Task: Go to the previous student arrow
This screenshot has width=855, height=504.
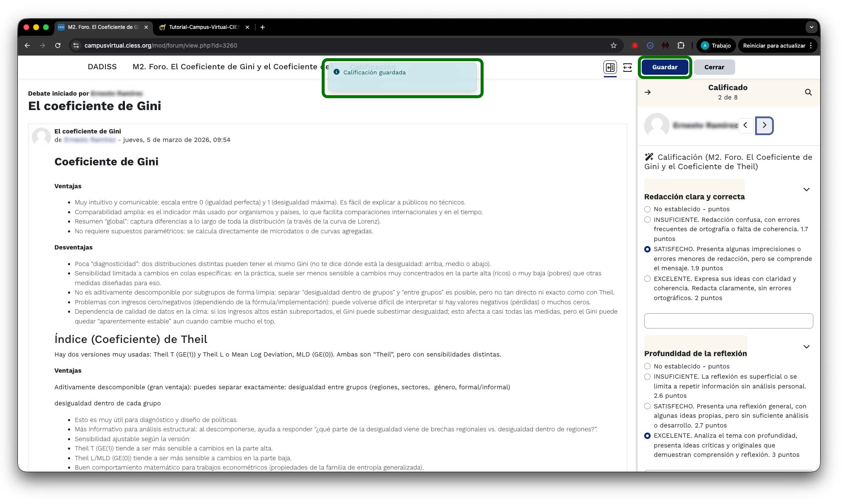Action: [745, 125]
